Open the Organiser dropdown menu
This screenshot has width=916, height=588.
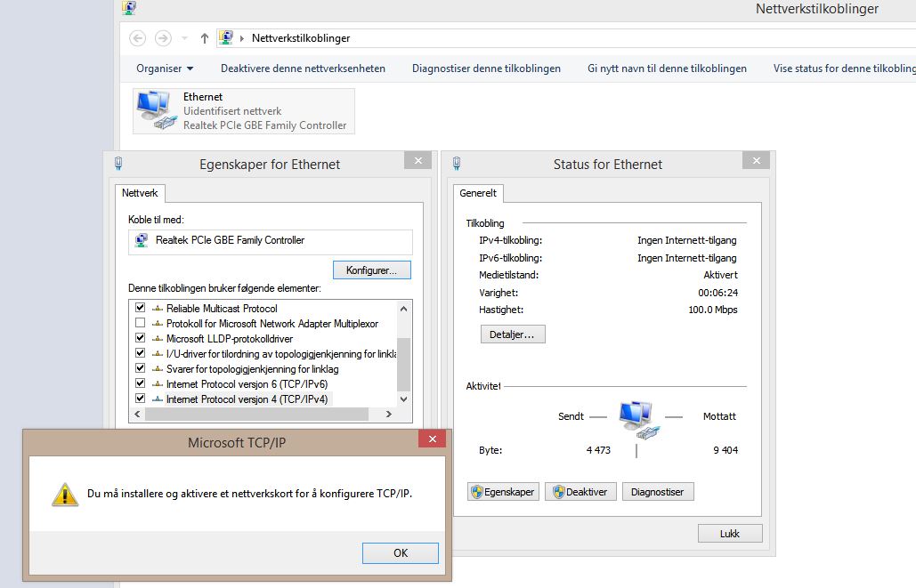(x=164, y=68)
